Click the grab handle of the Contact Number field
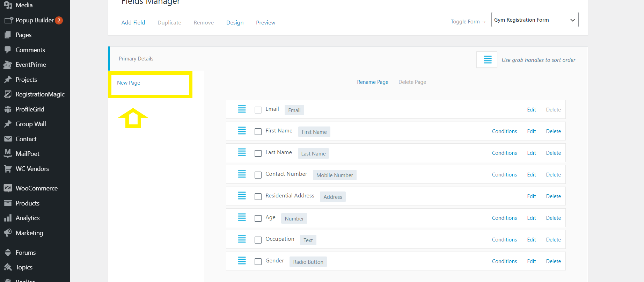Screen dimensions: 644x282 (242, 174)
